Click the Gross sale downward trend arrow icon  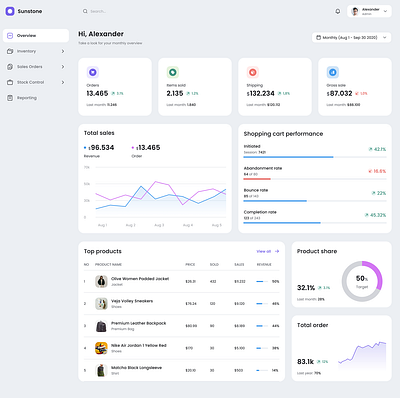point(357,94)
